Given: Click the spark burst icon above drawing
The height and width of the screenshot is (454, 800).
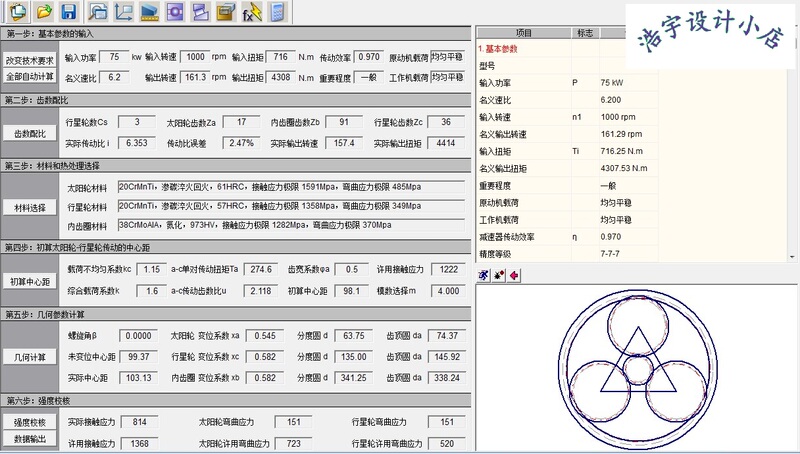Looking at the screenshot, I should pos(499,275).
